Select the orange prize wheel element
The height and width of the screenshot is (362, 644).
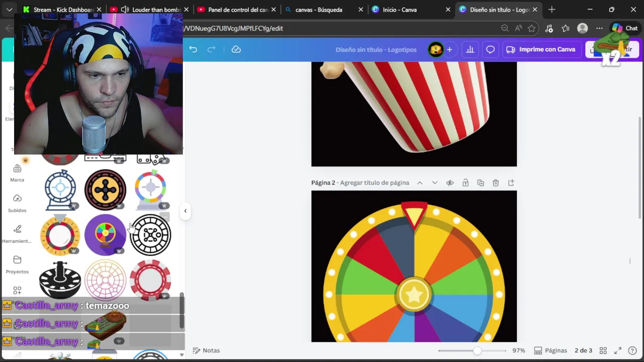[x=60, y=234]
